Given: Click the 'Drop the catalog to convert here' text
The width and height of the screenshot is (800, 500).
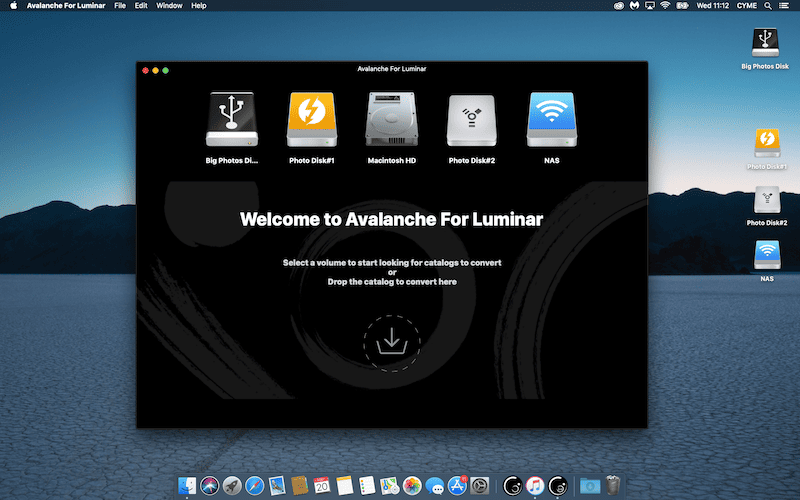Looking at the screenshot, I should pyautogui.click(x=392, y=282).
